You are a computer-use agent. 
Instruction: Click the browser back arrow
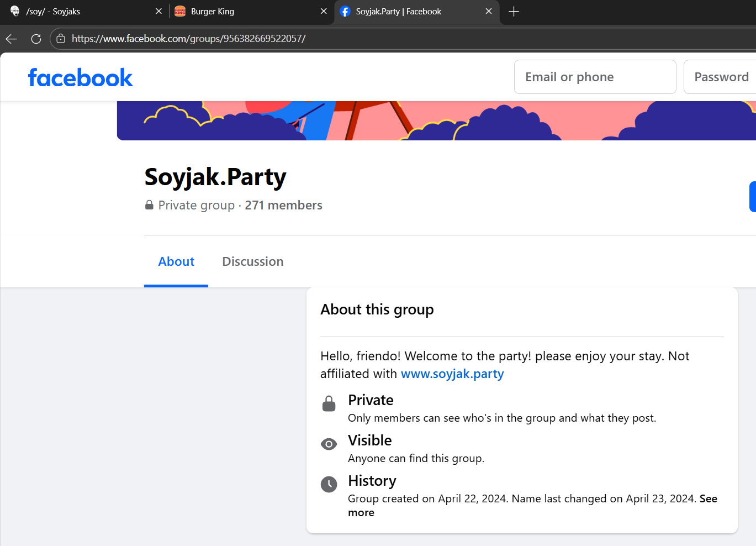(x=12, y=39)
